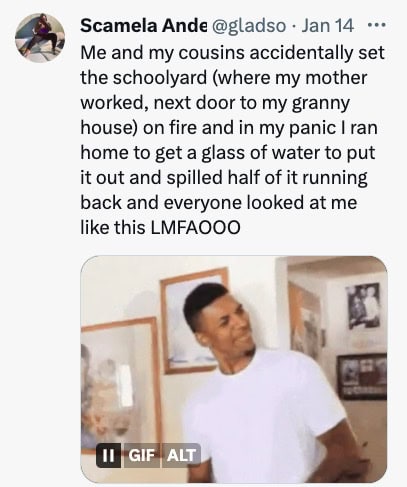Click the large framed picture at GIF left

120,383
